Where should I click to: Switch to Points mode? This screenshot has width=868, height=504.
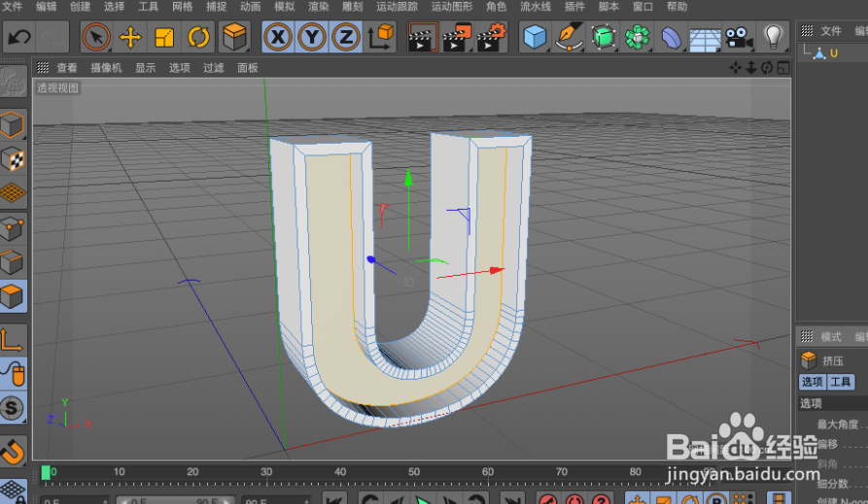point(13,228)
